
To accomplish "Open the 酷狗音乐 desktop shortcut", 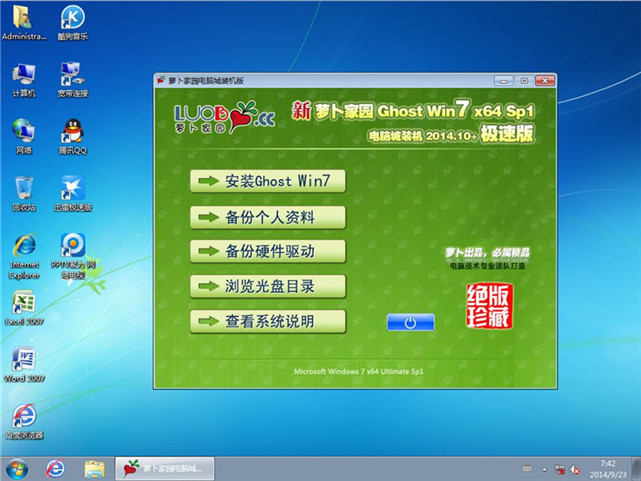I will tap(73, 22).
